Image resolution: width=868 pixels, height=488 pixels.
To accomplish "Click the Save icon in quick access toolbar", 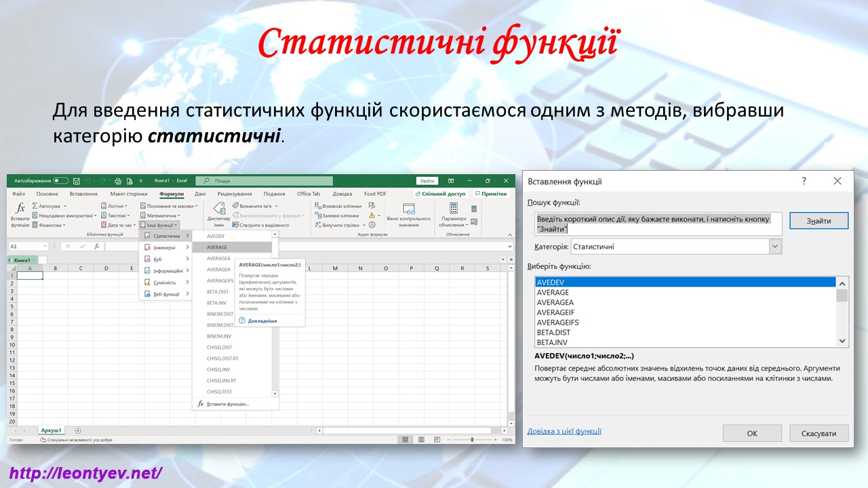I will coord(77,181).
